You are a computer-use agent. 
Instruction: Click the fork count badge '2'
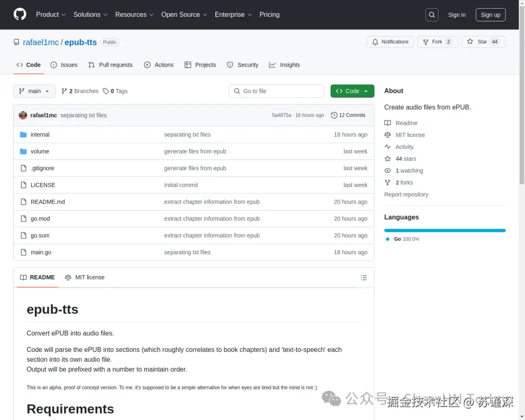(448, 42)
